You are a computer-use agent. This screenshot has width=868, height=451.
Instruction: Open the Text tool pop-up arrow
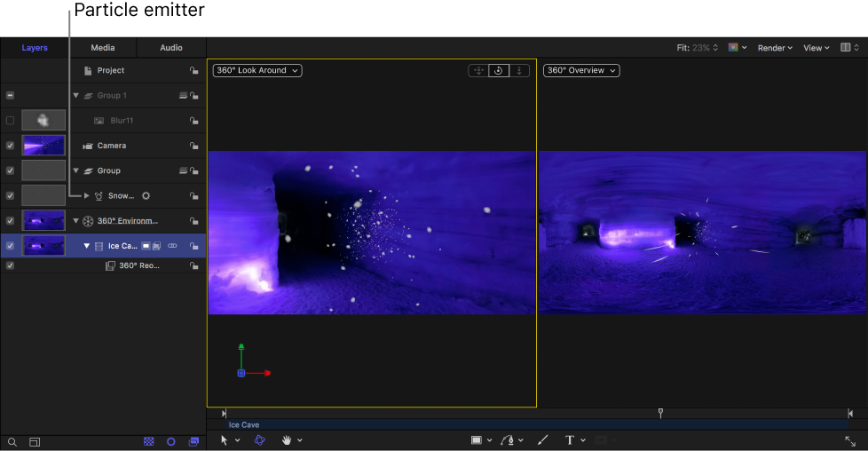tap(583, 440)
